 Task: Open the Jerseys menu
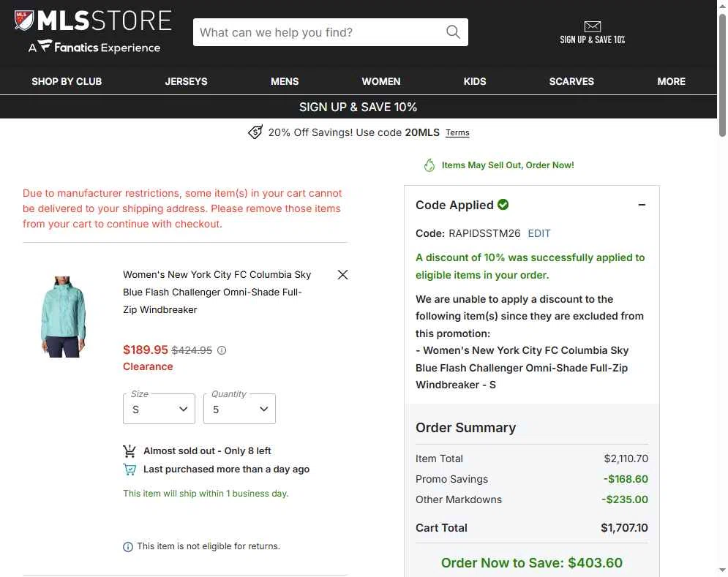pos(186,81)
